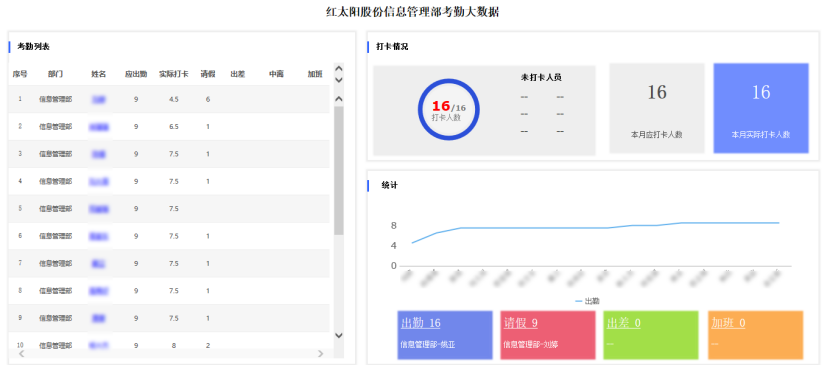Click the 6.5 actual check-in value in row 2

(x=174, y=127)
